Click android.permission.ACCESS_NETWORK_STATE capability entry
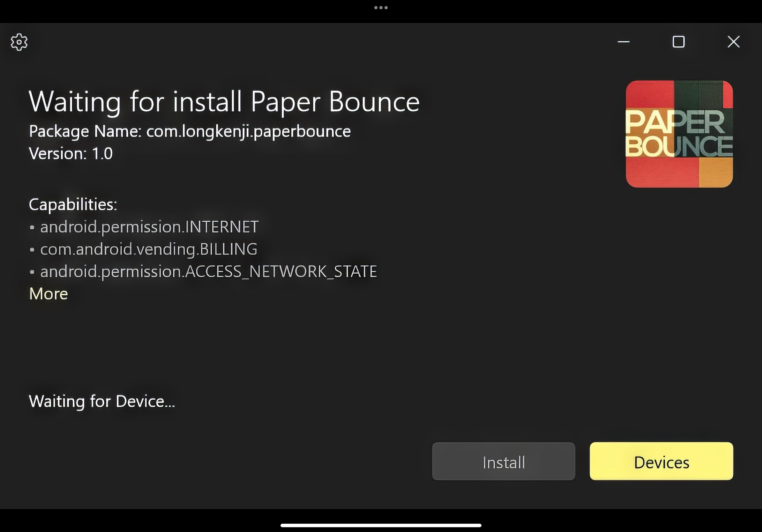 (208, 272)
